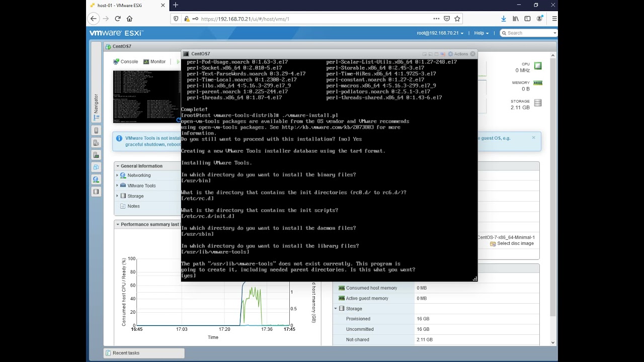644x362 pixels.
Task: Click the Firefox account avatar icon
Action: 539,19
